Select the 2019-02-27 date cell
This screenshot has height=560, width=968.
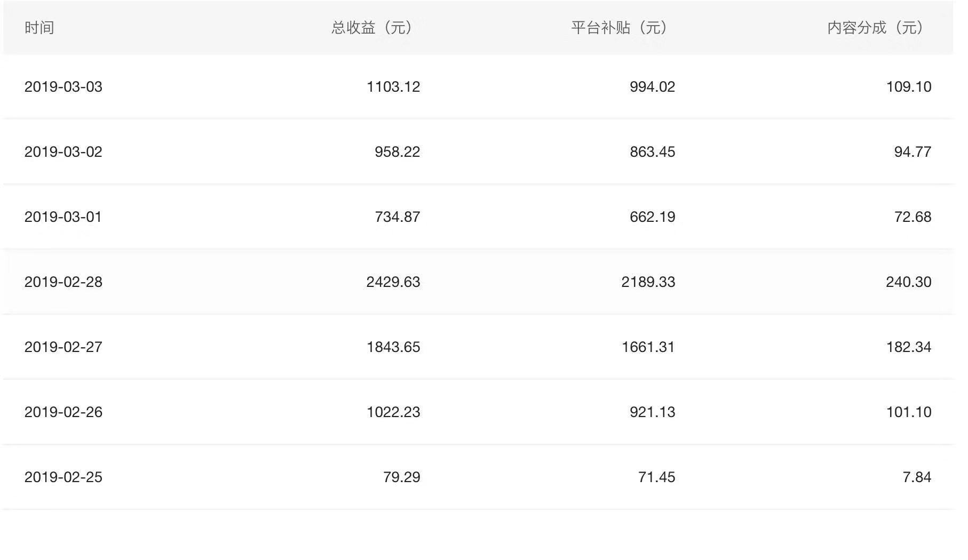63,347
